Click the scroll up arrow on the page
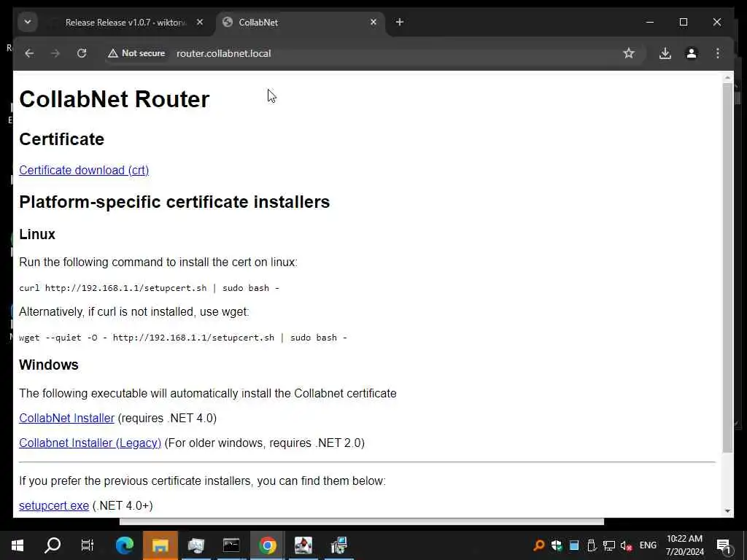The width and height of the screenshot is (747, 560). point(727,77)
